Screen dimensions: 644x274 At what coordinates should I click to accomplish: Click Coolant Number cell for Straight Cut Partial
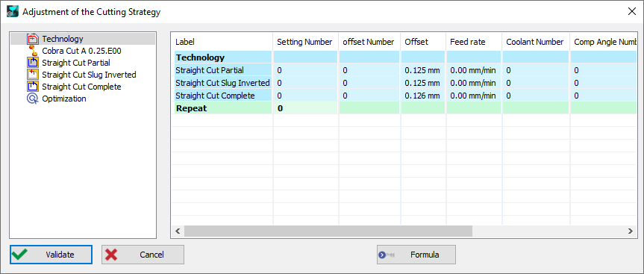[536, 70]
